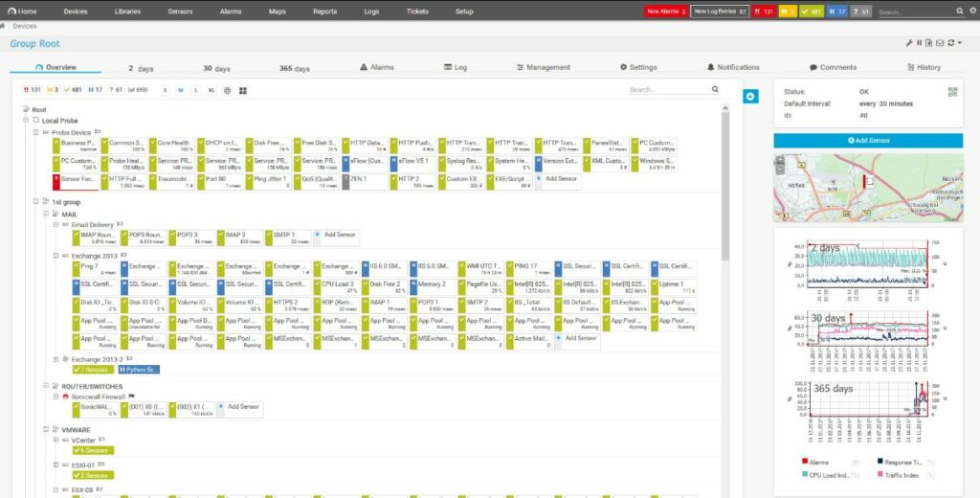Open the Sensors menu

pyautogui.click(x=180, y=11)
